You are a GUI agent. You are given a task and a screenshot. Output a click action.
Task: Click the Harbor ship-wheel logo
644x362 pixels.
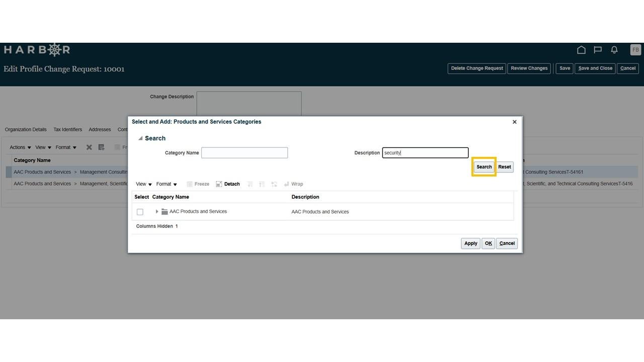(54, 49)
